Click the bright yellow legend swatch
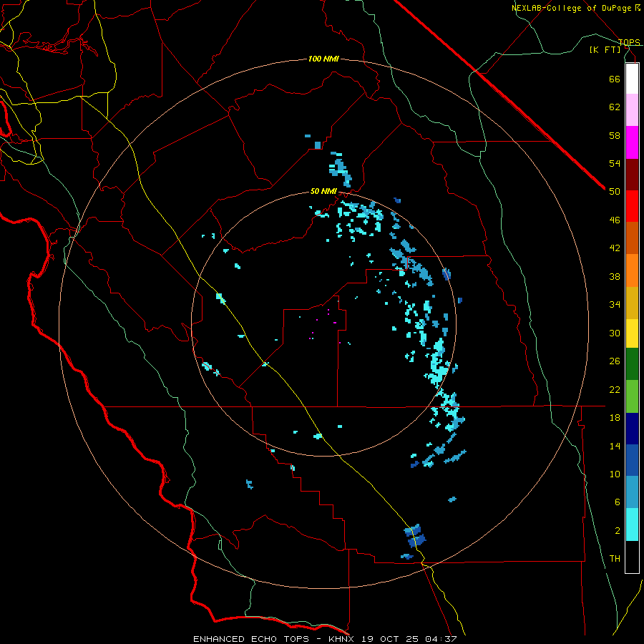The width and height of the screenshot is (644, 644). pos(632,333)
